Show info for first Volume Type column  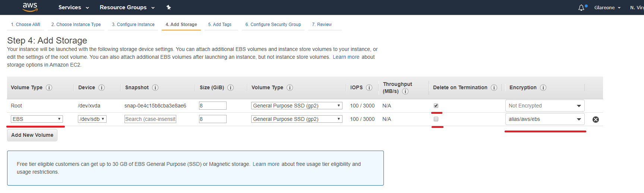(49, 88)
